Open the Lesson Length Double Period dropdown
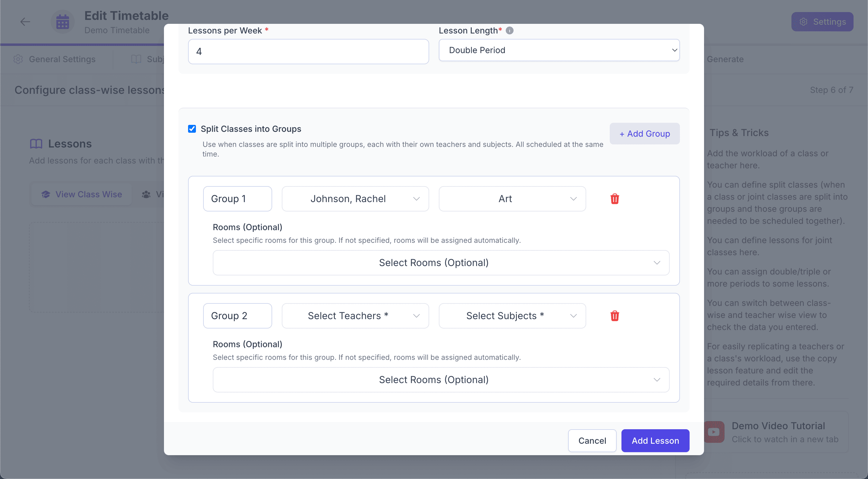Viewport: 868px width, 479px height. pos(559,50)
